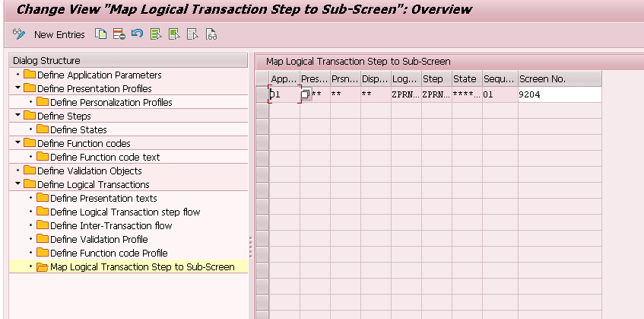Collapse the Define Function codes node arrow

(17, 142)
